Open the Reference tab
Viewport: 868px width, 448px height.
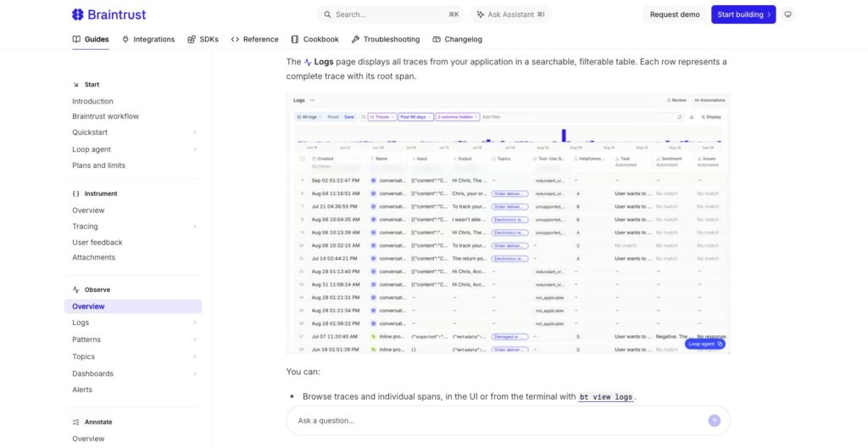(254, 39)
